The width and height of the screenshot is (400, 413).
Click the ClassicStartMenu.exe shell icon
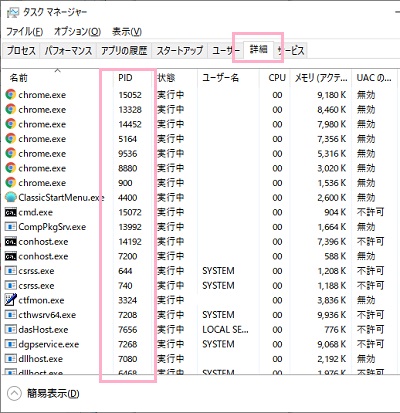11,197
